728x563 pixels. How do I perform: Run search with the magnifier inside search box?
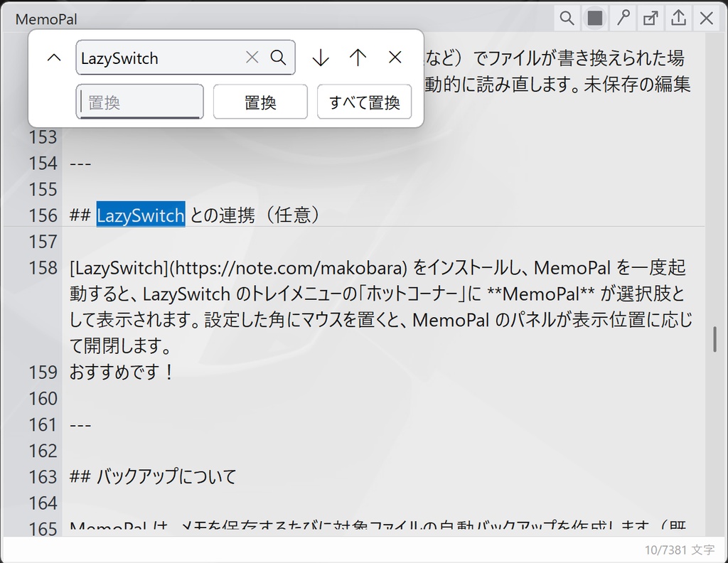(278, 58)
